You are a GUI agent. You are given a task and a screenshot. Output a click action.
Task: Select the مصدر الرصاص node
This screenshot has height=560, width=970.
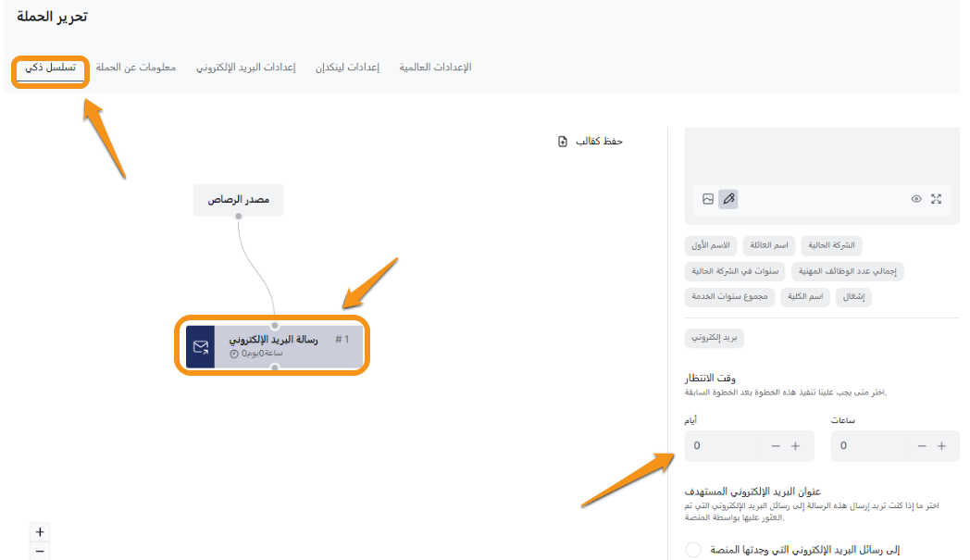tap(238, 199)
